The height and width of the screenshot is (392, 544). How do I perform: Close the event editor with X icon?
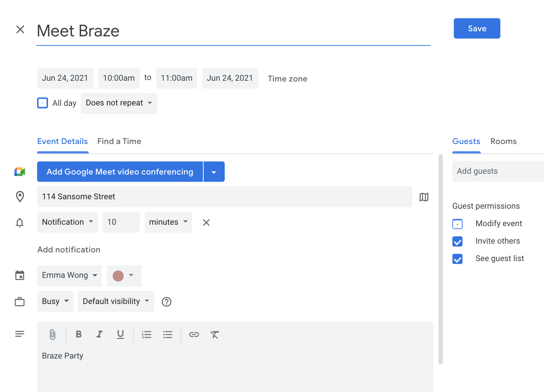point(20,29)
